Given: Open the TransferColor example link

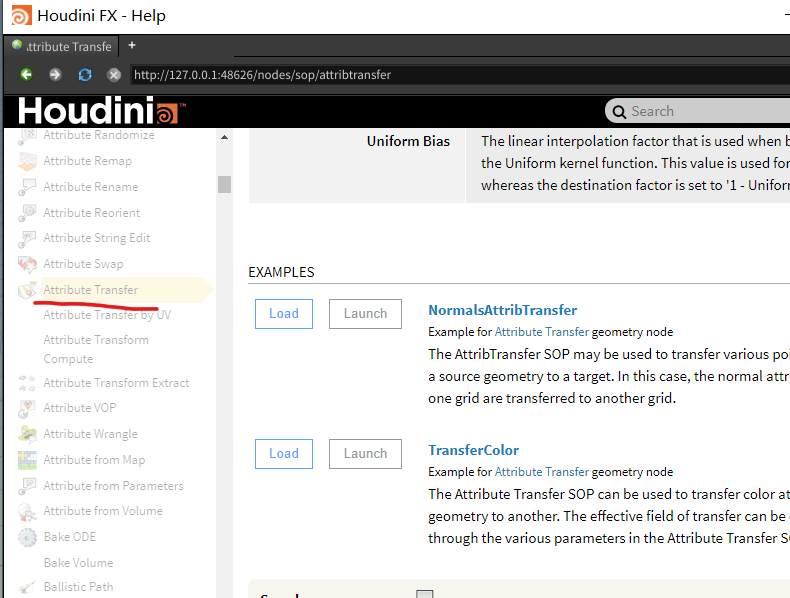Looking at the screenshot, I should coord(474,450).
